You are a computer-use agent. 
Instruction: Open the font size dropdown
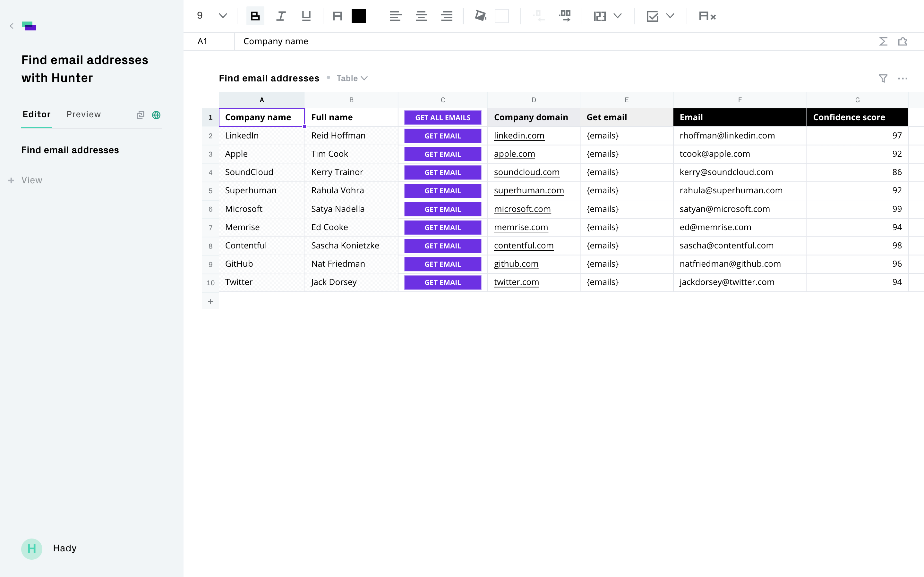[223, 16]
